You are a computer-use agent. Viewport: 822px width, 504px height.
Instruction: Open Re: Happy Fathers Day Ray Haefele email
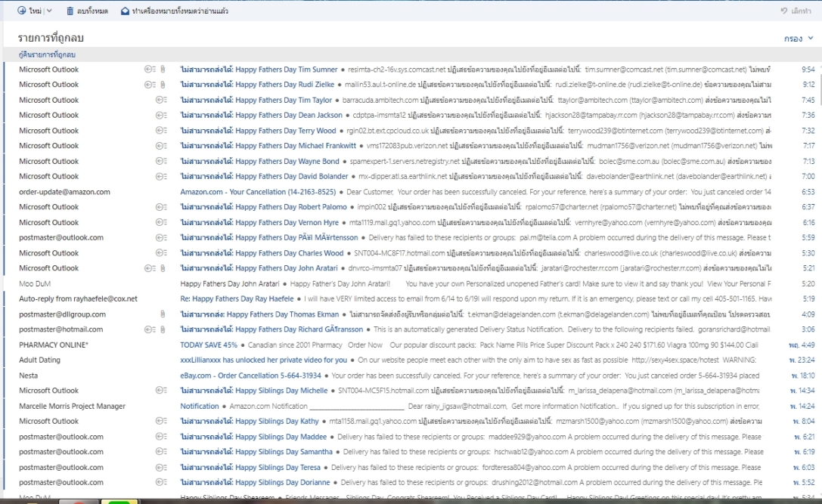pyautogui.click(x=237, y=298)
